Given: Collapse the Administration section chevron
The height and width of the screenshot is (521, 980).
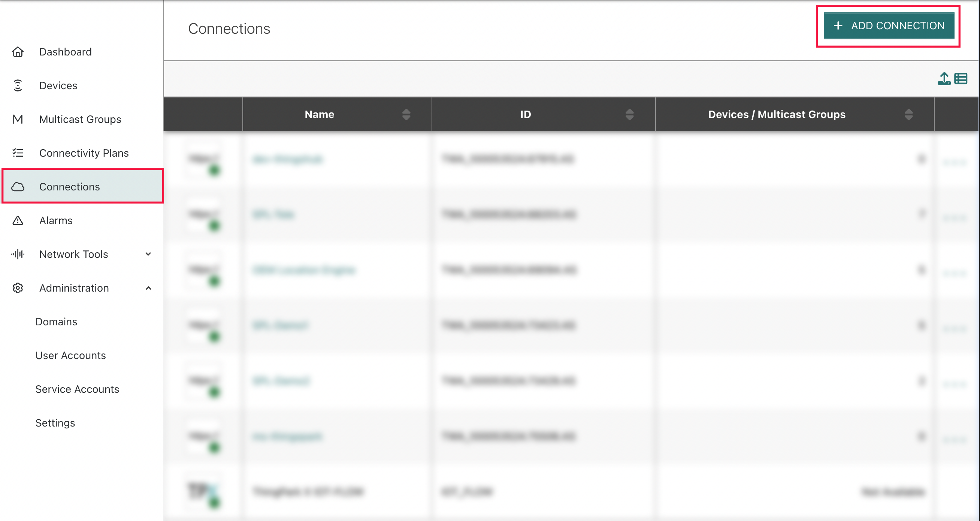Looking at the screenshot, I should (x=148, y=288).
